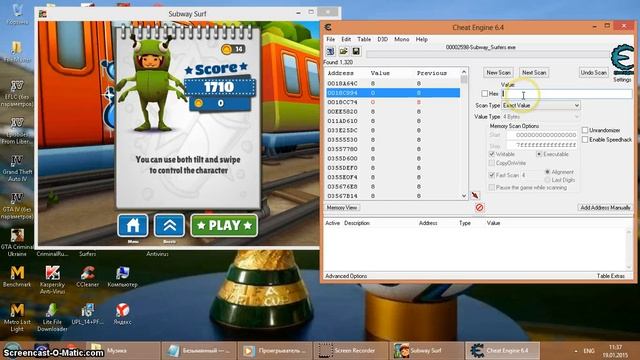Select address row 00EE5820
The height and width of the screenshot is (360, 640).
tap(393, 111)
